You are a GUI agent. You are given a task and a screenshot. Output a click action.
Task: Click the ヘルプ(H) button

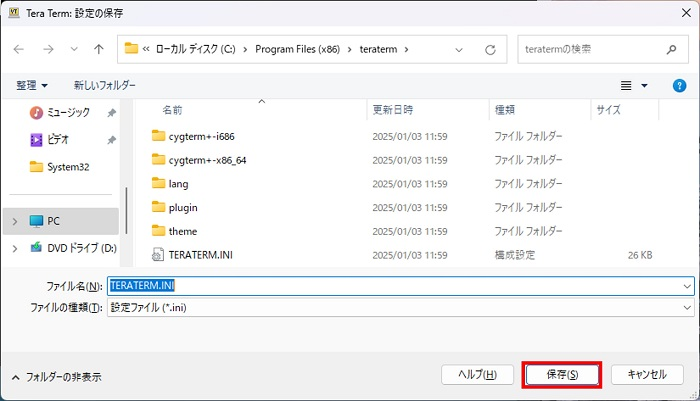pyautogui.click(x=477, y=375)
